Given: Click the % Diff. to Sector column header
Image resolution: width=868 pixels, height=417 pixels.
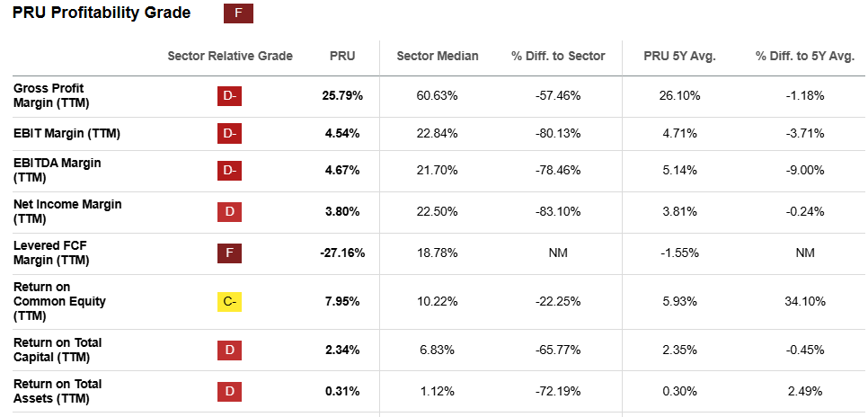Looking at the screenshot, I should pos(558,56).
